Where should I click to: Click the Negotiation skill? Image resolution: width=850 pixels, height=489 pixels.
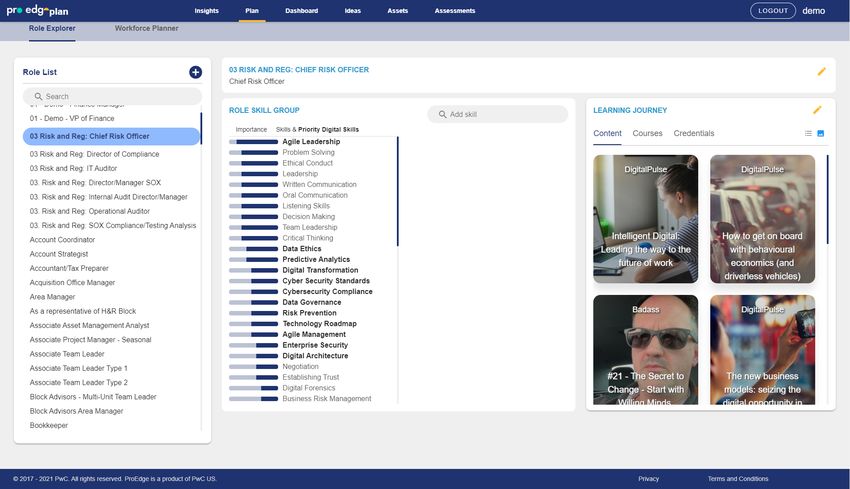point(300,366)
